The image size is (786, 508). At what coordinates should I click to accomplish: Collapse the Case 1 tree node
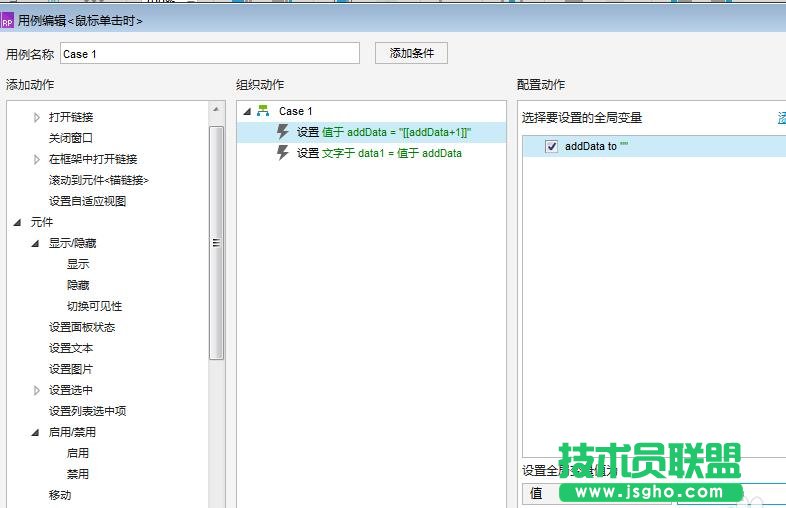click(x=247, y=111)
